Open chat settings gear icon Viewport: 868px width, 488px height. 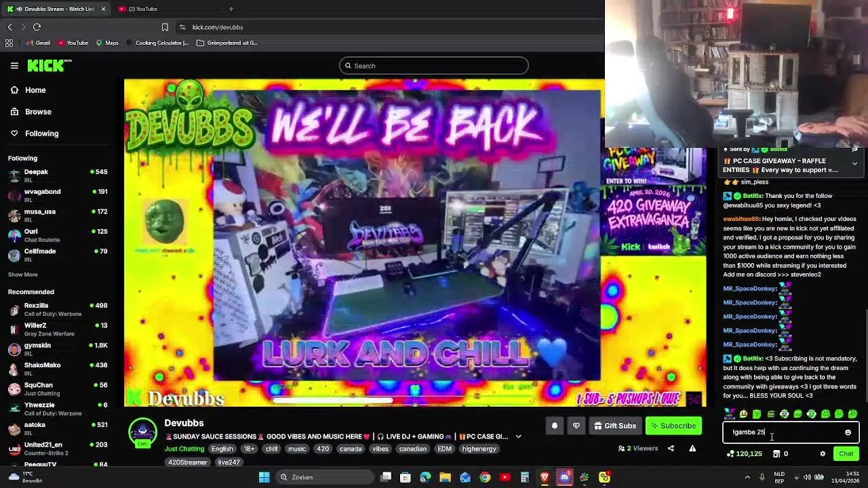[x=823, y=454]
